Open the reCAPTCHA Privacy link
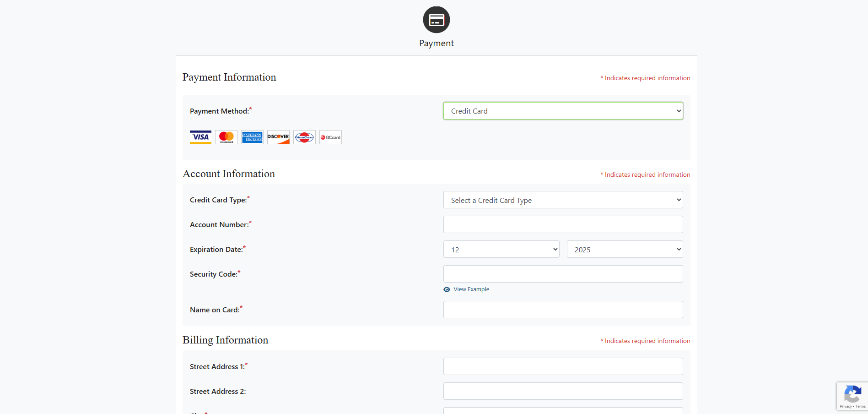 (846, 407)
